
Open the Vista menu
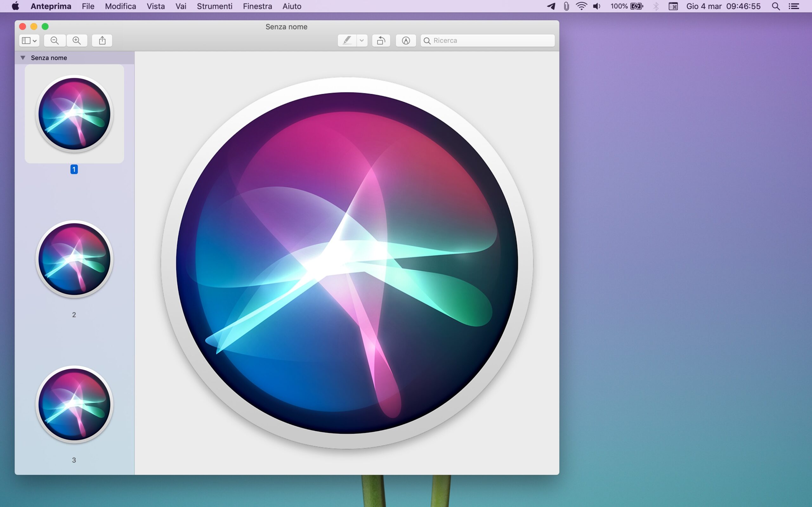coord(156,6)
